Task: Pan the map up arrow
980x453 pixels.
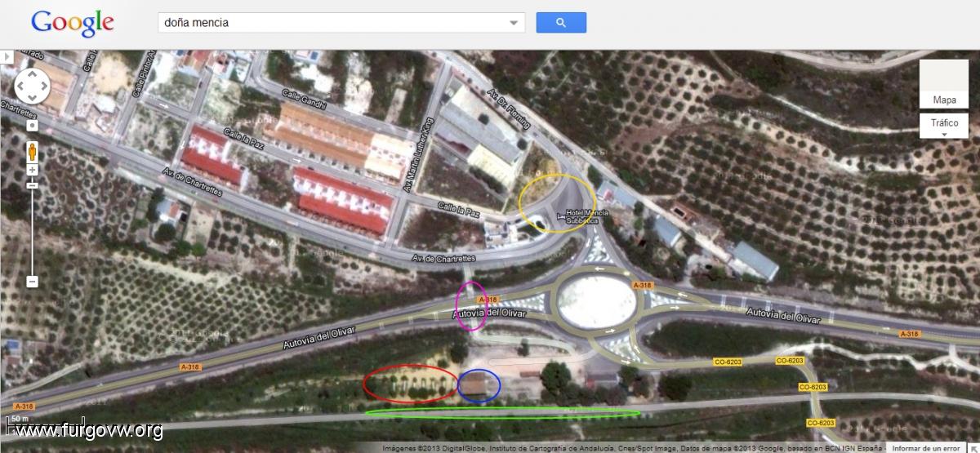Action: [33, 73]
